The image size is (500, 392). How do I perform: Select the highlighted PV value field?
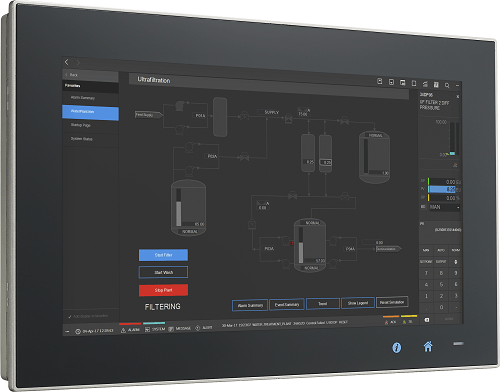(x=442, y=189)
